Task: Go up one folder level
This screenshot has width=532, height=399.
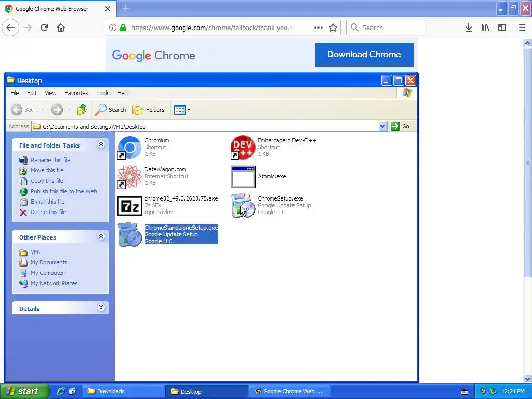Action: pyautogui.click(x=82, y=110)
